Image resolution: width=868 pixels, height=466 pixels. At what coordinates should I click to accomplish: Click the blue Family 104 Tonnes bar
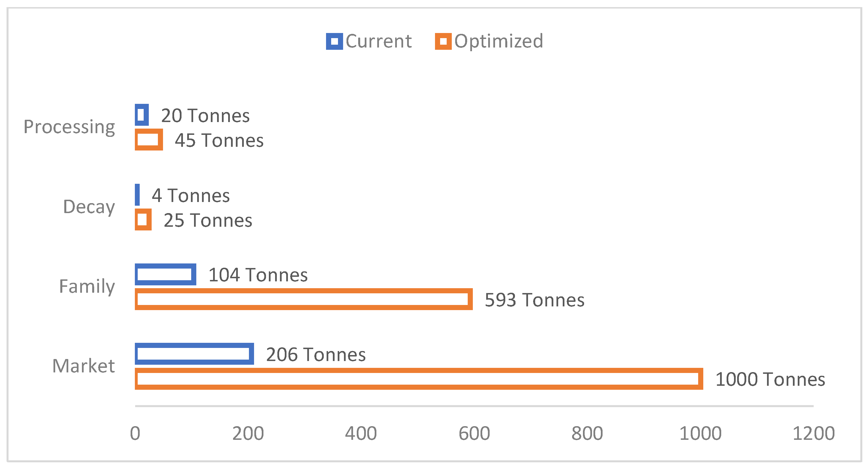[x=165, y=274]
